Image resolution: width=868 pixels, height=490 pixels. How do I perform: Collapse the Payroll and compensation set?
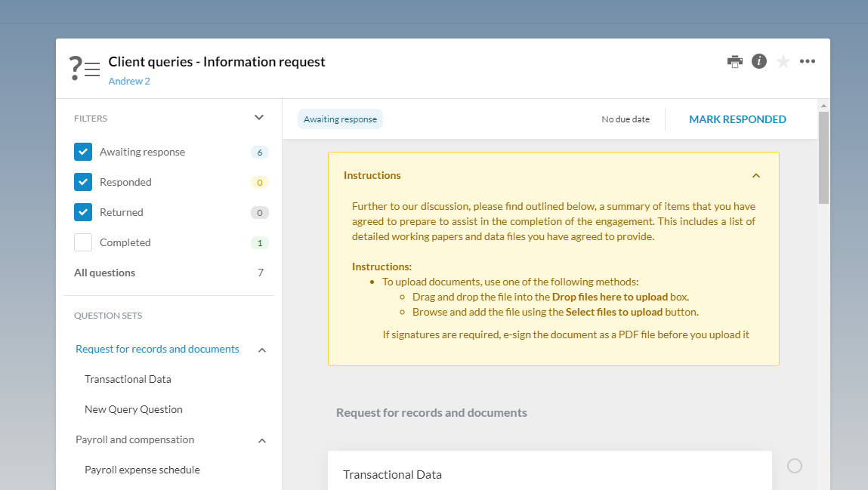(262, 440)
